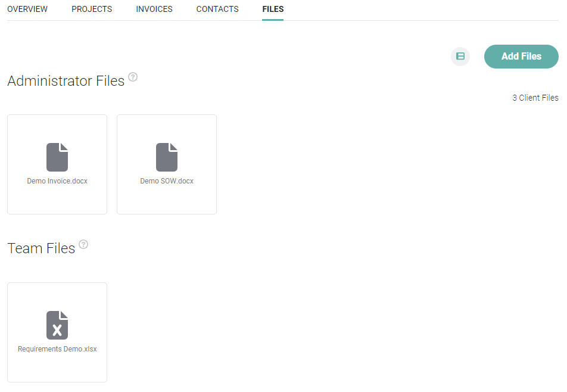Select the Files tab
Image resolution: width=567 pixels, height=392 pixels.
point(273,10)
